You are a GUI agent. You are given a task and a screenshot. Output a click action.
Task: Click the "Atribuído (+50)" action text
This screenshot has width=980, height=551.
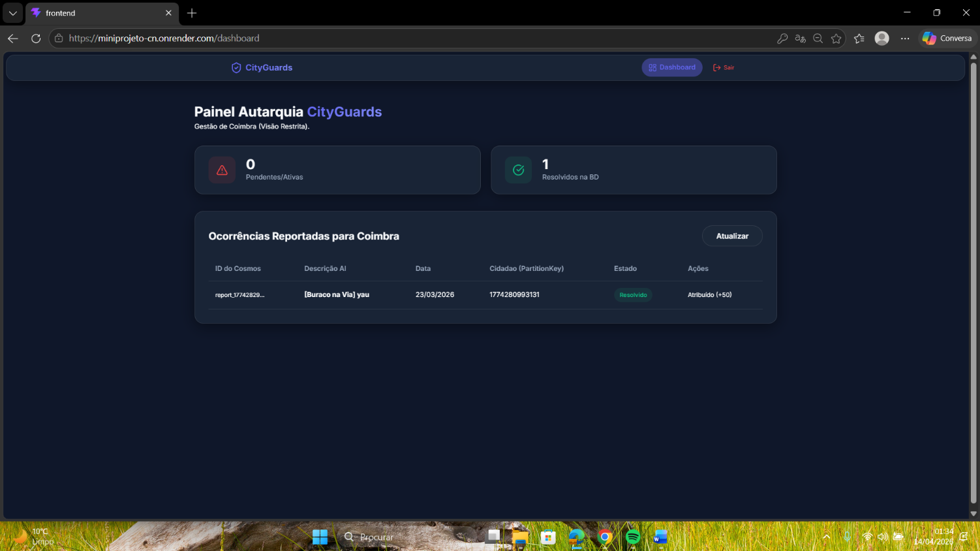(x=709, y=294)
